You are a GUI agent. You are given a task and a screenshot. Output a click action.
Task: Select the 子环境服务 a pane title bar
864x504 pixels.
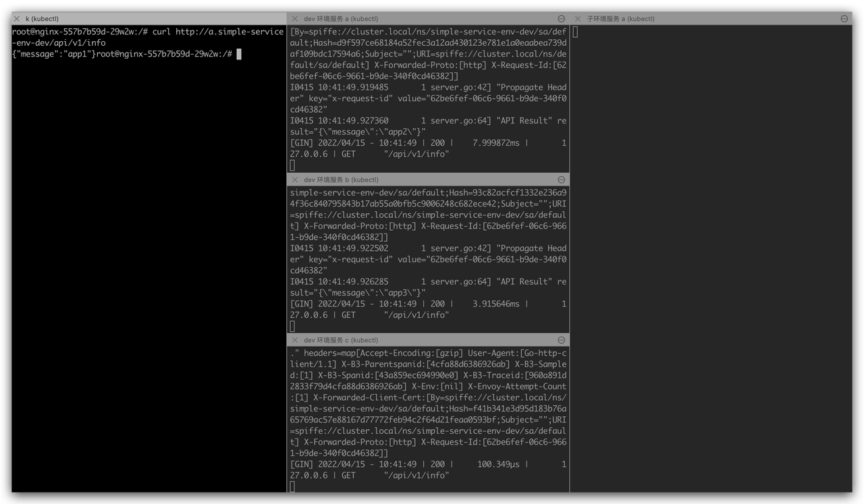tap(709, 18)
